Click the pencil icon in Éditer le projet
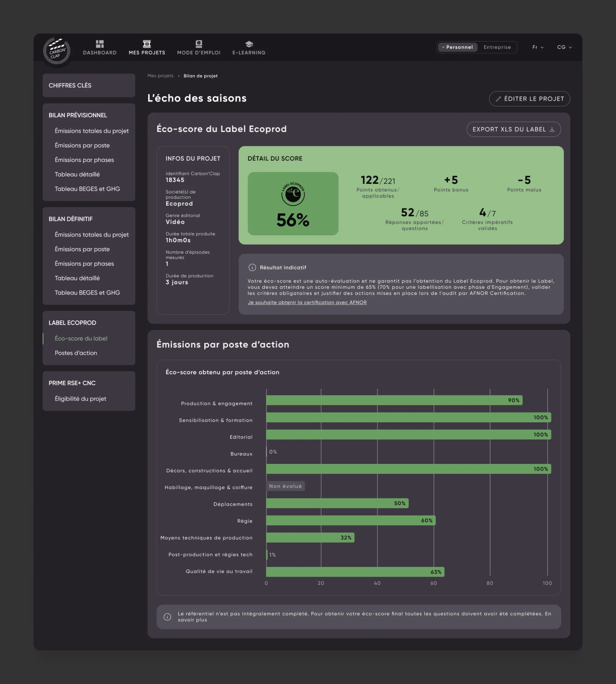 (x=498, y=99)
